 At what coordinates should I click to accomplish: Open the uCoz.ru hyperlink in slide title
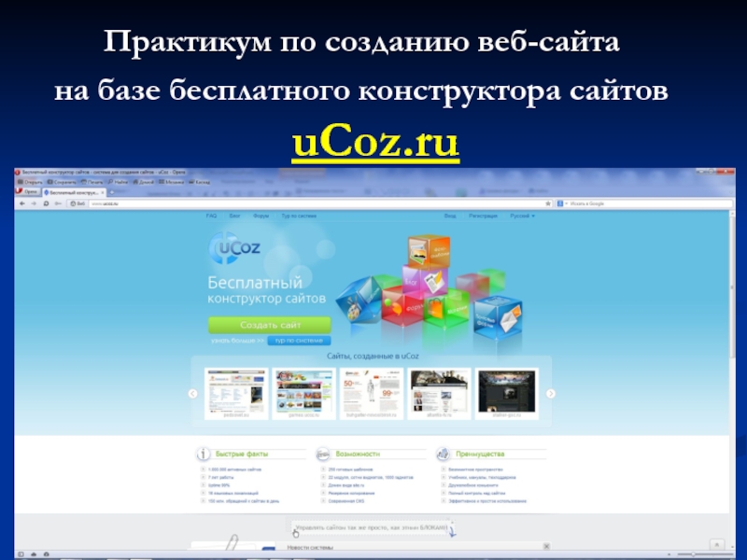tap(375, 143)
